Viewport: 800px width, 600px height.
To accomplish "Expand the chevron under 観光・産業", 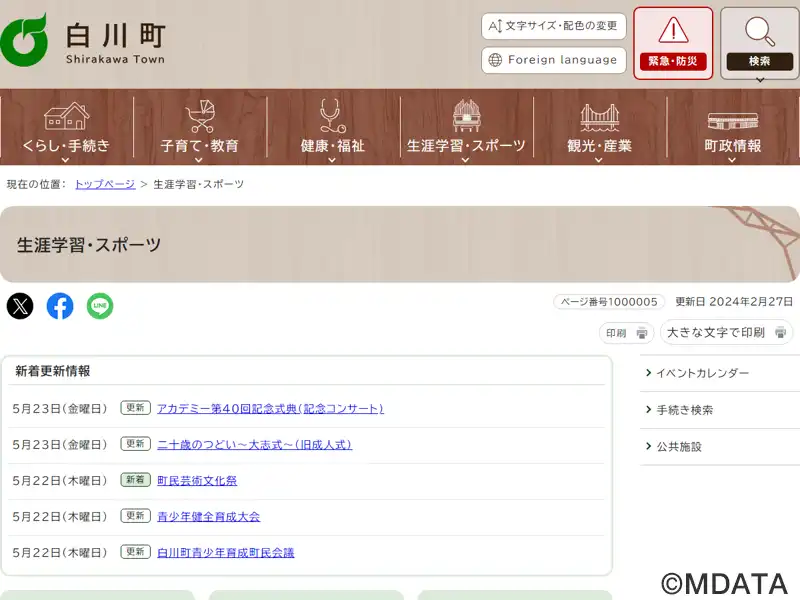I will 599,160.
